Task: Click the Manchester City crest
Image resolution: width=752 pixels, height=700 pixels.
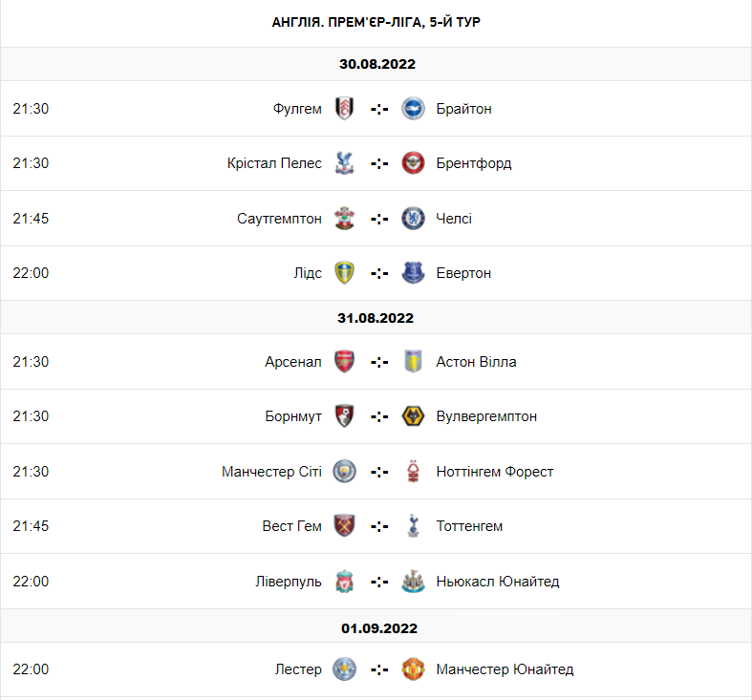Action: pos(344,472)
